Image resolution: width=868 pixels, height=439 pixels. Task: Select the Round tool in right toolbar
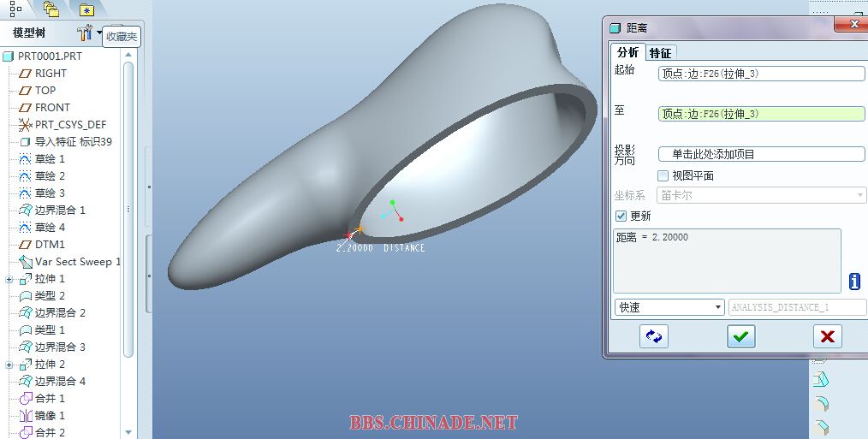(x=820, y=403)
